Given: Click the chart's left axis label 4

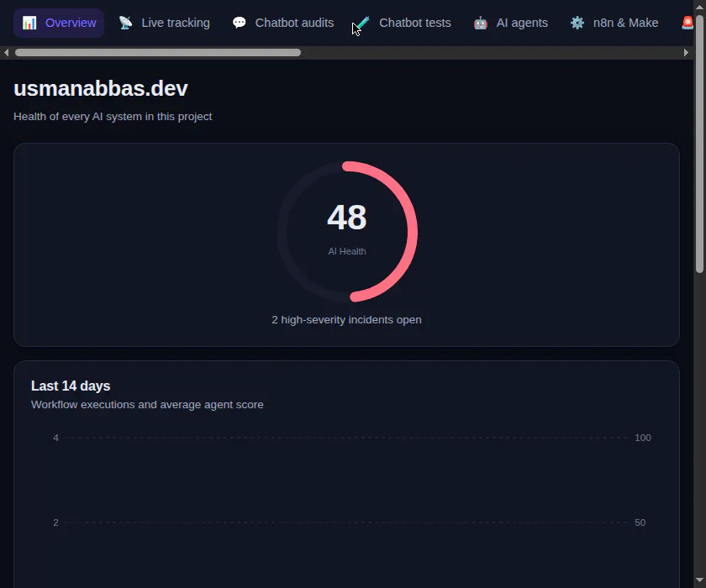Looking at the screenshot, I should coord(55,438).
